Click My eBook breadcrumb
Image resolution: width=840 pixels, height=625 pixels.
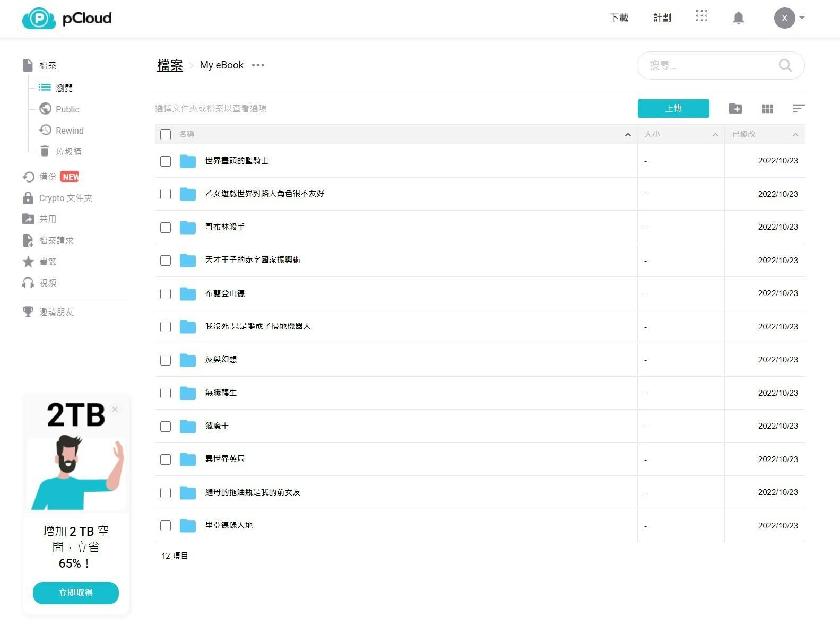coord(221,65)
